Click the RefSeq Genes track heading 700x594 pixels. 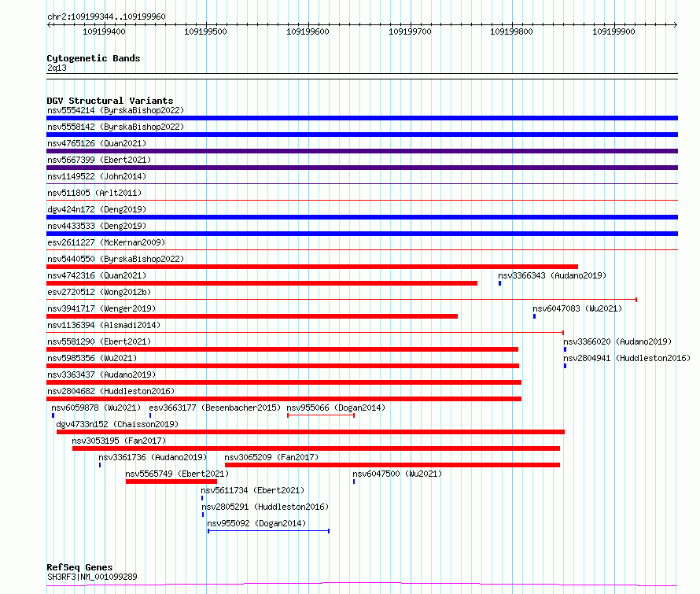pos(79,567)
